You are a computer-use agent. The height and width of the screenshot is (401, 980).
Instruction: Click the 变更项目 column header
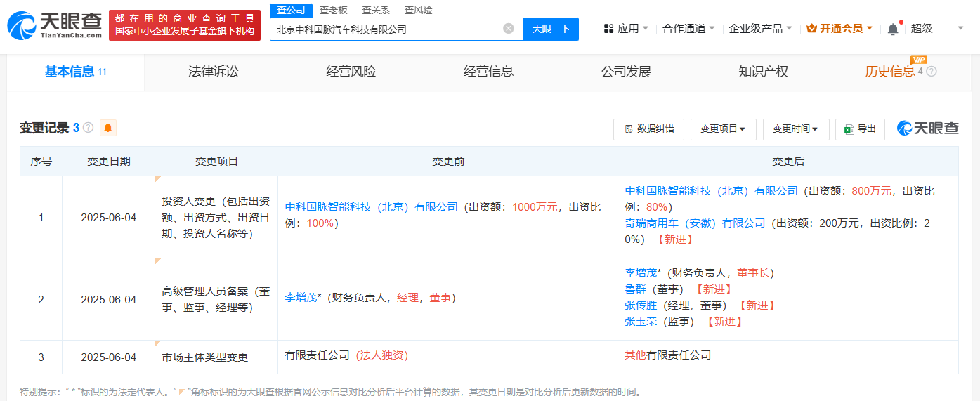click(216, 162)
